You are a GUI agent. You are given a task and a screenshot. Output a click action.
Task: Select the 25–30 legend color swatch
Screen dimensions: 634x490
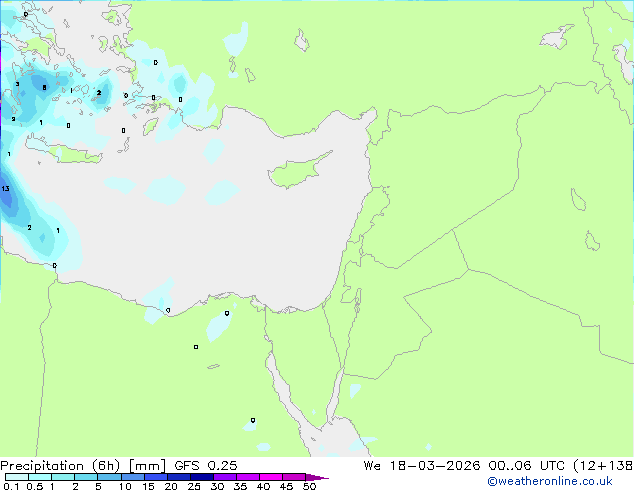(202, 477)
